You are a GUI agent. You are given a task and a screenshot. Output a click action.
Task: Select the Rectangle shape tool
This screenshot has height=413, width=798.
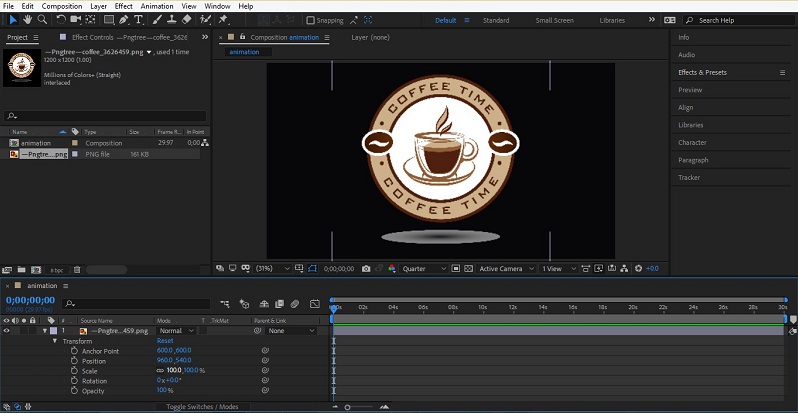click(x=108, y=19)
